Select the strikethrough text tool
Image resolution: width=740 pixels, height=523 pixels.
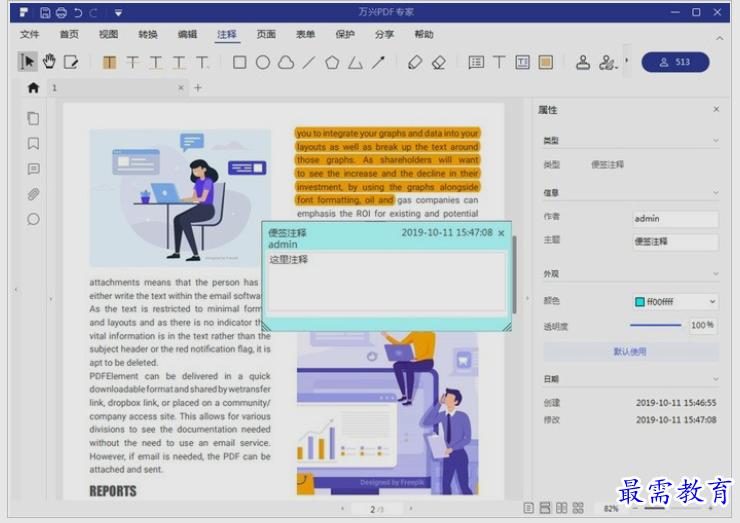[x=133, y=62]
